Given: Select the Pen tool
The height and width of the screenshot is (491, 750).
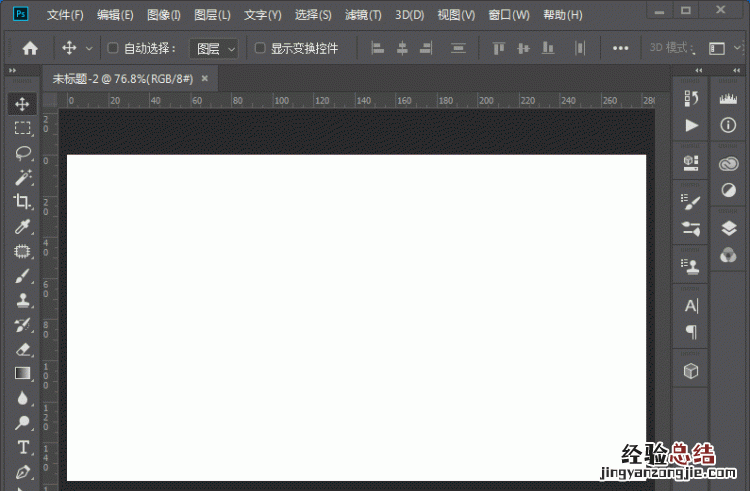Looking at the screenshot, I should point(22,472).
